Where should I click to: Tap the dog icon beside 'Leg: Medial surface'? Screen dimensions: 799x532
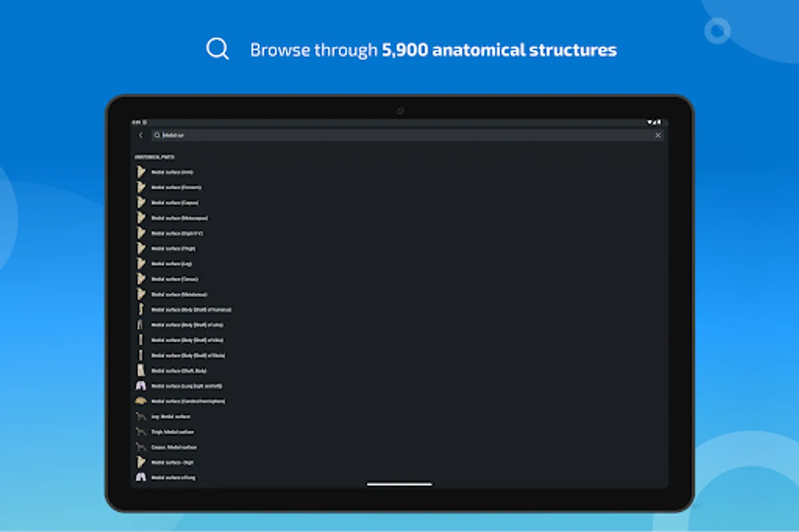coord(141,417)
